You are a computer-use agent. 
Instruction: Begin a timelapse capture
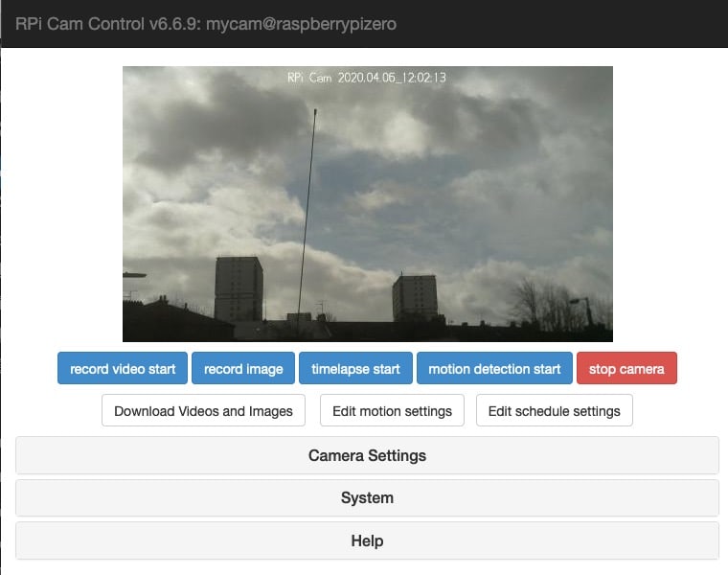point(355,368)
